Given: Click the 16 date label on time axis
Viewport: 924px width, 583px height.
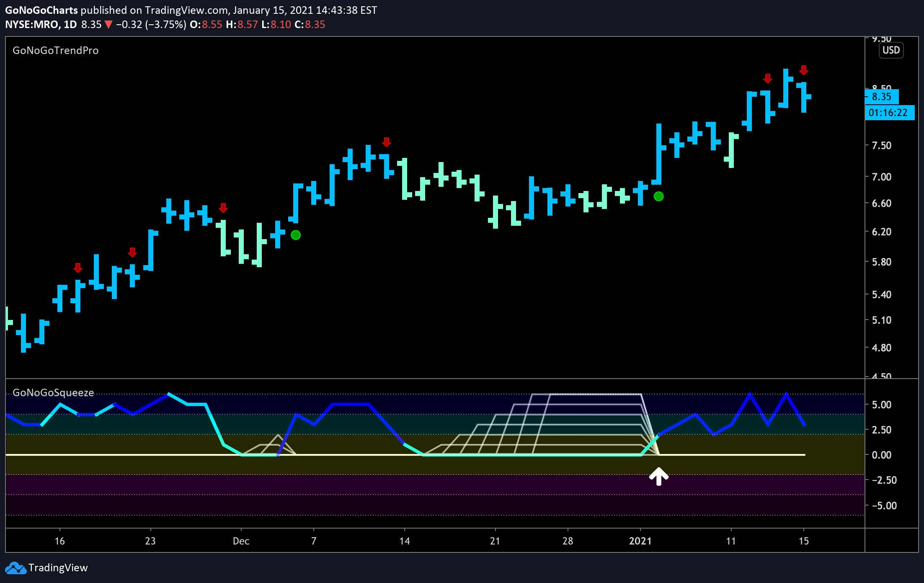Looking at the screenshot, I should point(60,541).
